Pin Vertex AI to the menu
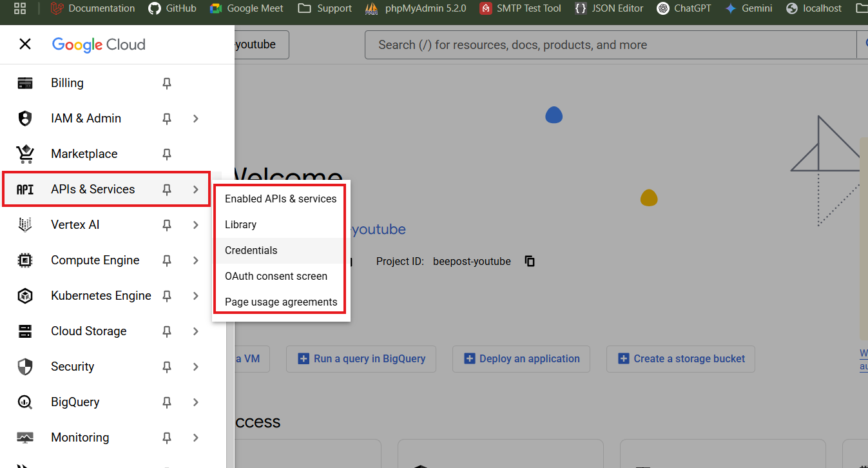The width and height of the screenshot is (868, 468). (167, 225)
